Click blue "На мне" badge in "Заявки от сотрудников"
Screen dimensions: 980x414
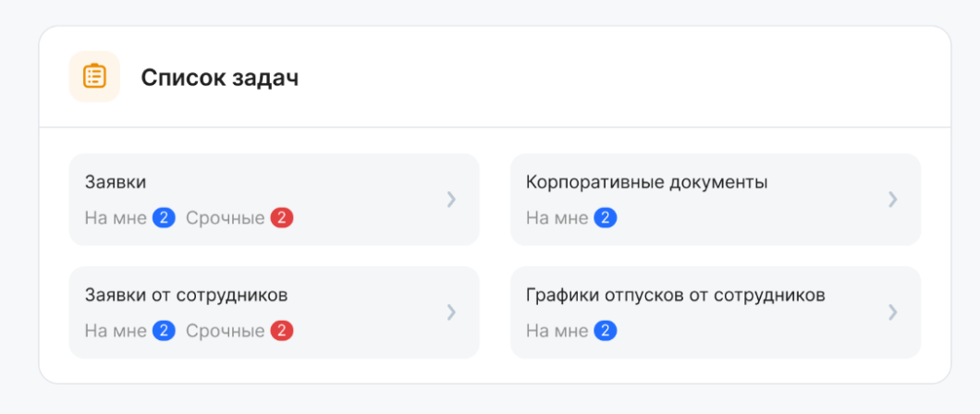tap(164, 331)
